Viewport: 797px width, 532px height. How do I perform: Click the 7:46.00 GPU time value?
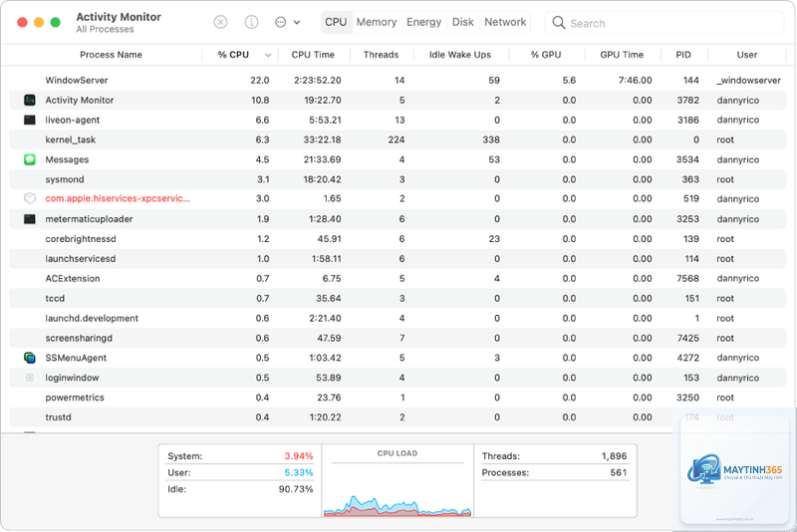point(635,81)
